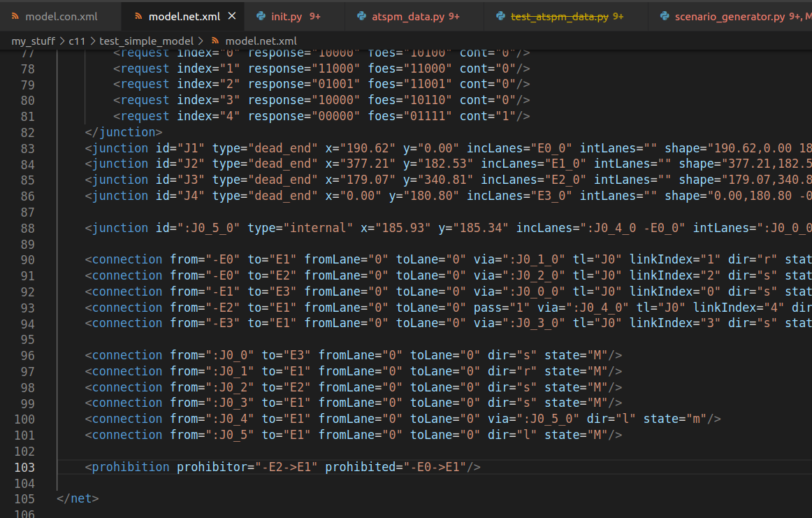Switch to the scenario_generator.py tab
The width and height of the screenshot is (812, 518).
[x=727, y=15]
